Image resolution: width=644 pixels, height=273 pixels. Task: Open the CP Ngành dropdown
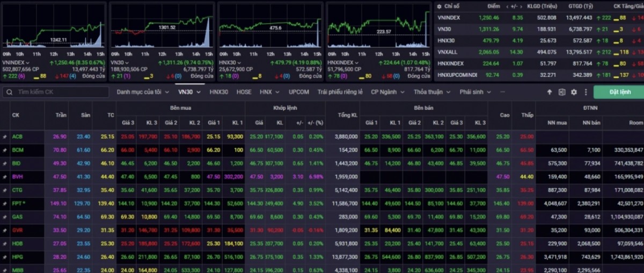(387, 92)
